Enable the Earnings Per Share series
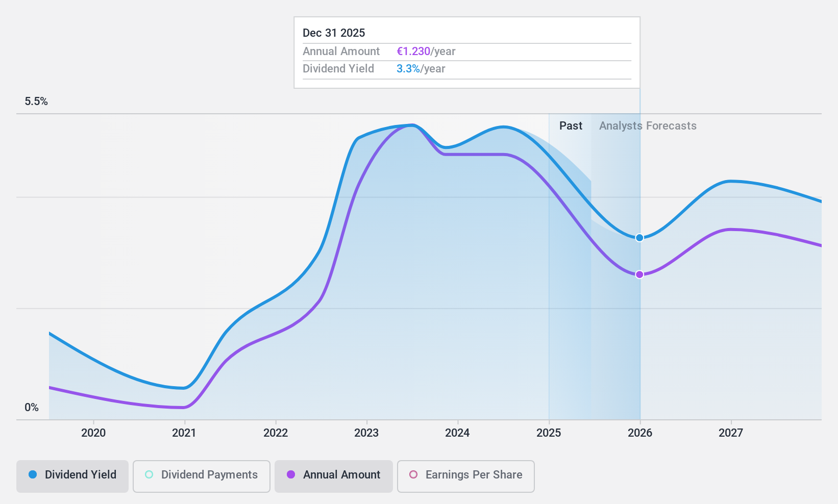The width and height of the screenshot is (838, 504). tap(466, 476)
